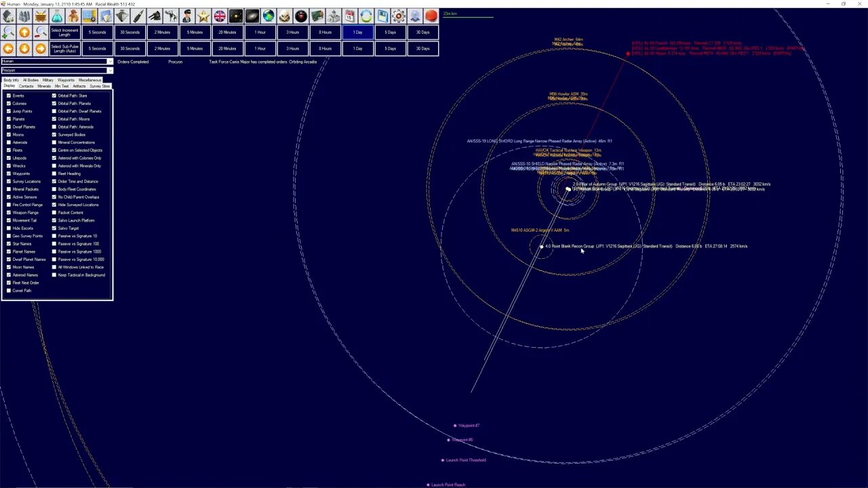Select the 30 Days increment length
The width and height of the screenshot is (868, 488).
[x=422, y=33]
